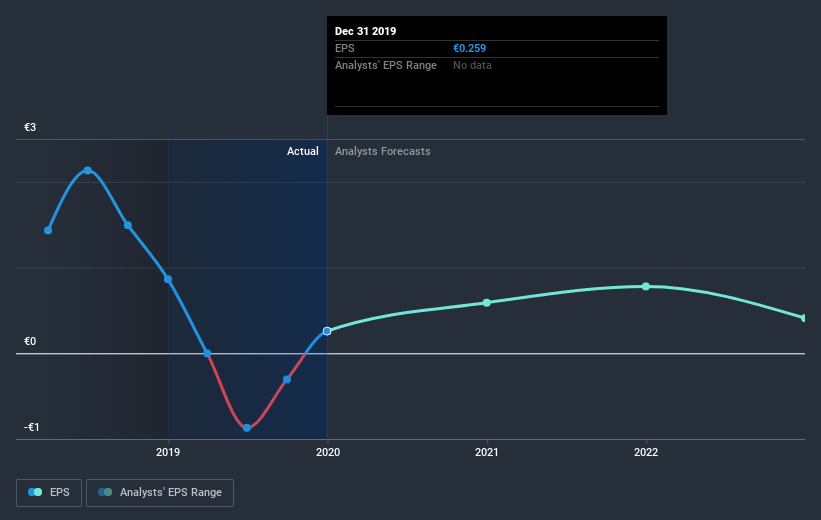
Task: Click the €0.259 value in tooltip
Action: (470, 48)
